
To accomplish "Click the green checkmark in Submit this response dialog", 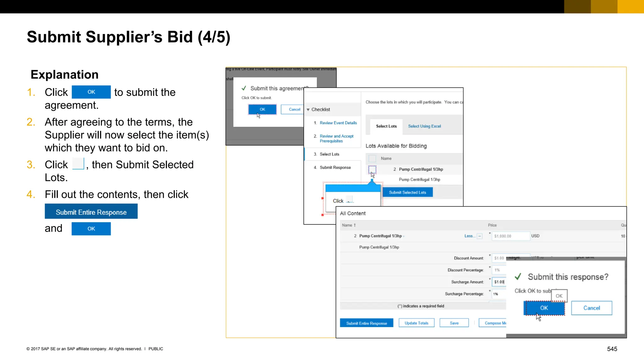I will pyautogui.click(x=518, y=277).
